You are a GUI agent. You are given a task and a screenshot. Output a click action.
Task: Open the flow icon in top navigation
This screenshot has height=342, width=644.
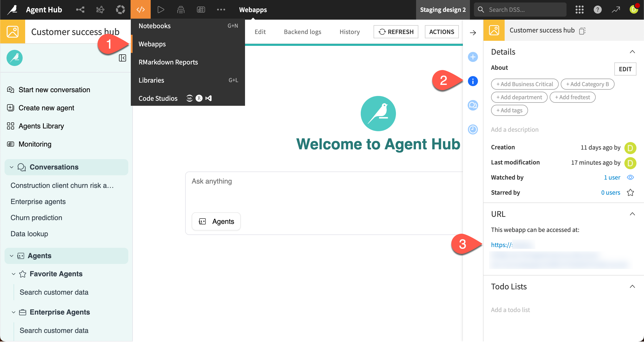pyautogui.click(x=80, y=10)
